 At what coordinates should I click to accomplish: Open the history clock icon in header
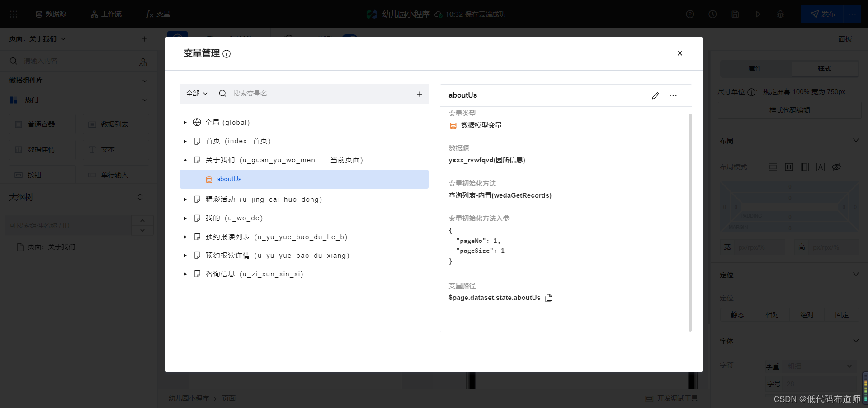click(x=712, y=14)
